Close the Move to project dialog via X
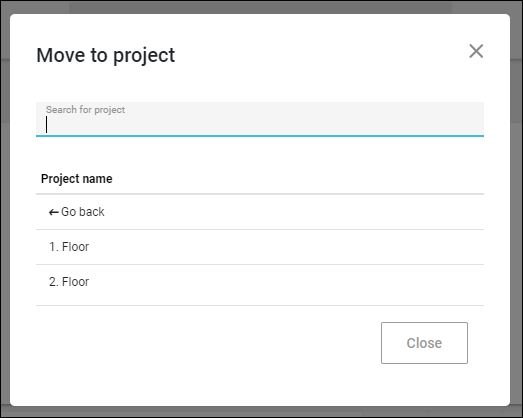Image resolution: width=523 pixels, height=418 pixels. pos(476,51)
